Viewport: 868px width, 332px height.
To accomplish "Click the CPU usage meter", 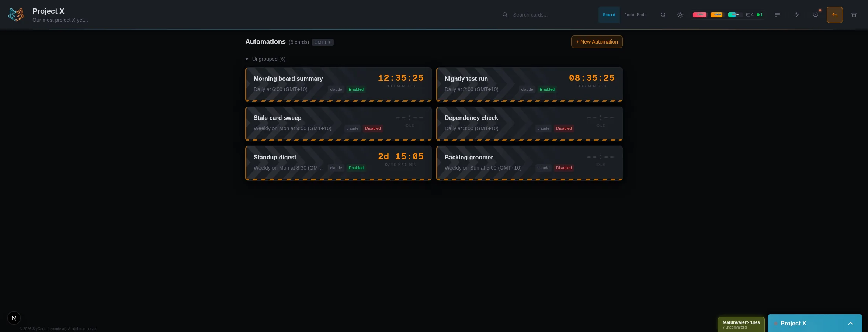I will click(x=699, y=15).
